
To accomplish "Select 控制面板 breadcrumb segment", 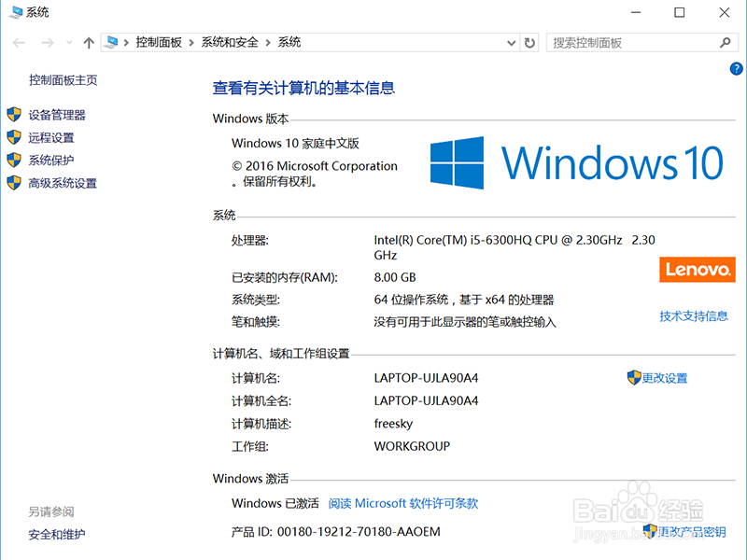I will click(159, 42).
